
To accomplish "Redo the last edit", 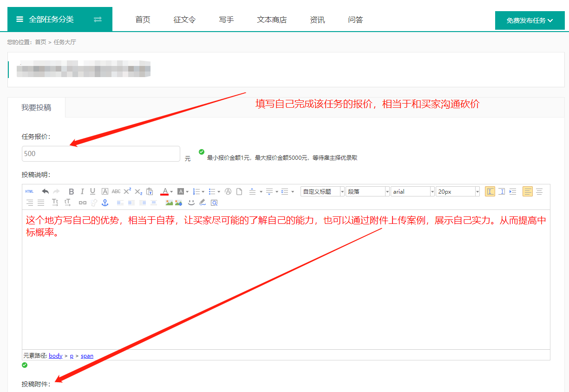I will (x=56, y=191).
